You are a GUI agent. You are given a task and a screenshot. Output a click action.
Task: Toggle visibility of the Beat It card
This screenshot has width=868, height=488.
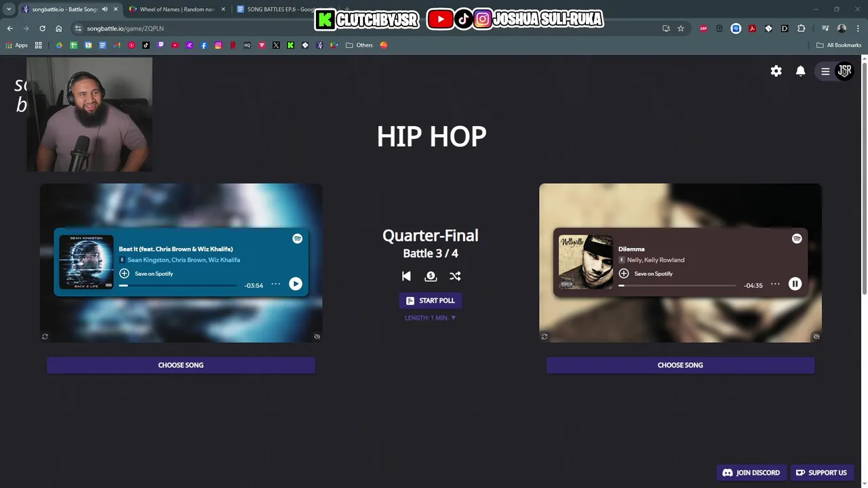[317, 336]
